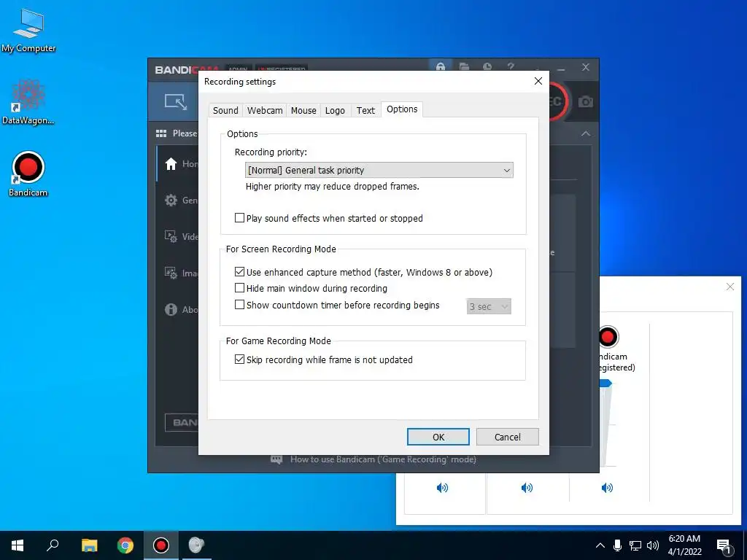This screenshot has width=747, height=560.
Task: Open the Recording priority dropdown
Action: pos(379,170)
